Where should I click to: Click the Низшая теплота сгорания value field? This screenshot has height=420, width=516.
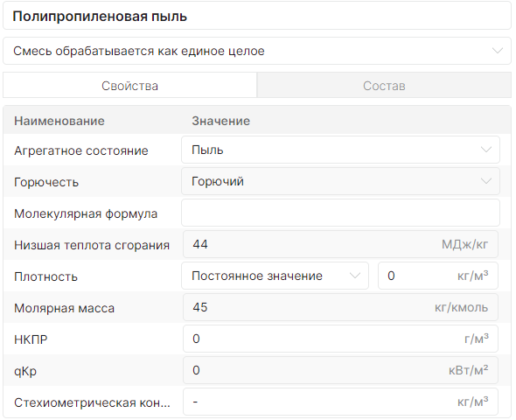pos(340,244)
